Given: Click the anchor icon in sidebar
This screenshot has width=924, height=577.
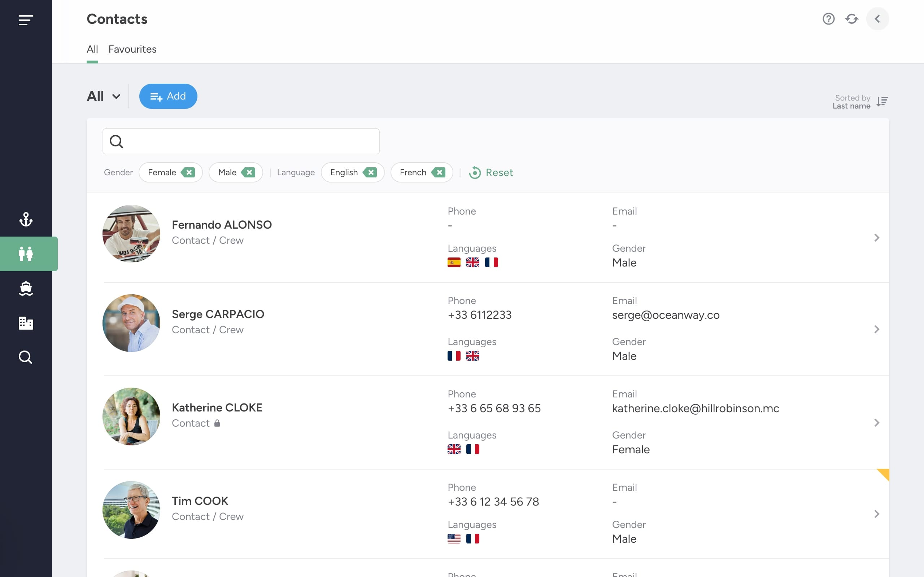Looking at the screenshot, I should coord(26,219).
